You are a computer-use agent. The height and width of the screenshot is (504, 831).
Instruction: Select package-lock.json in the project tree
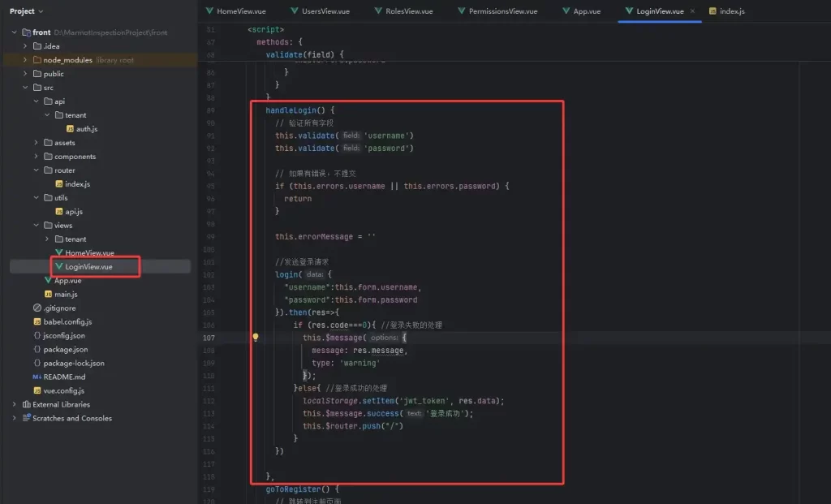point(74,363)
